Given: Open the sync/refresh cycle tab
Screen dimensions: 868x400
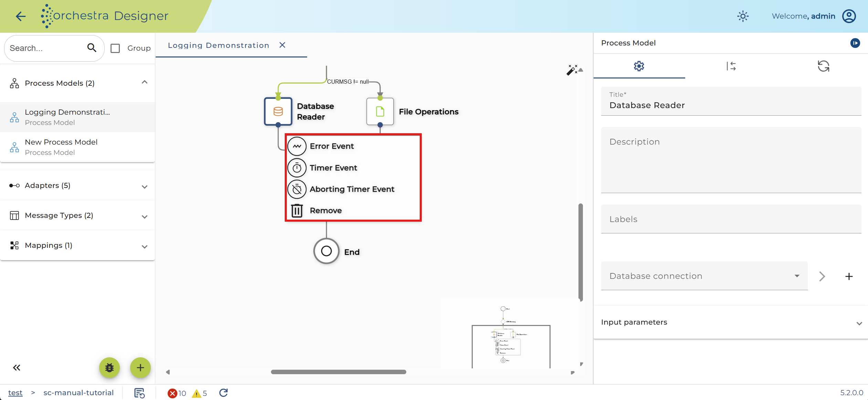Looking at the screenshot, I should tap(823, 66).
